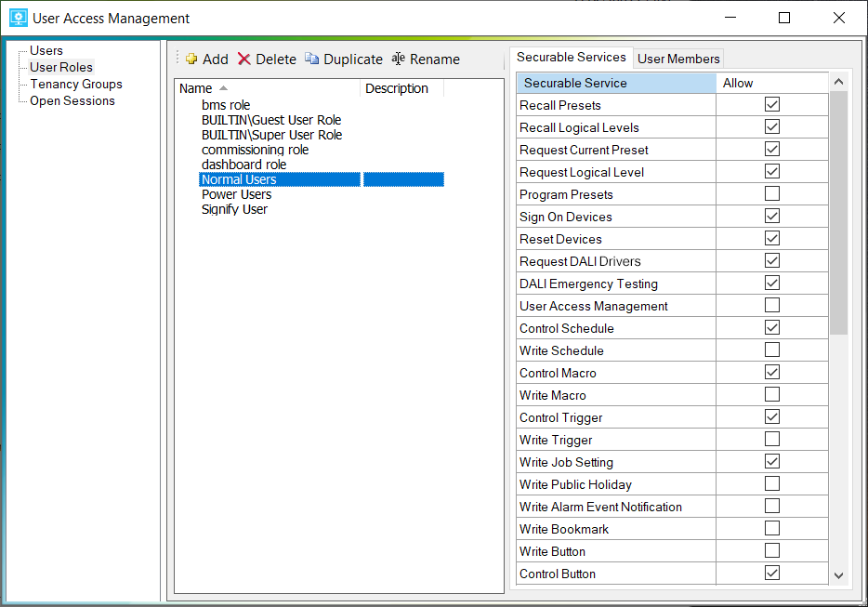Click the services list vertical scrollbar thumb
The image size is (868, 607).
click(838, 214)
